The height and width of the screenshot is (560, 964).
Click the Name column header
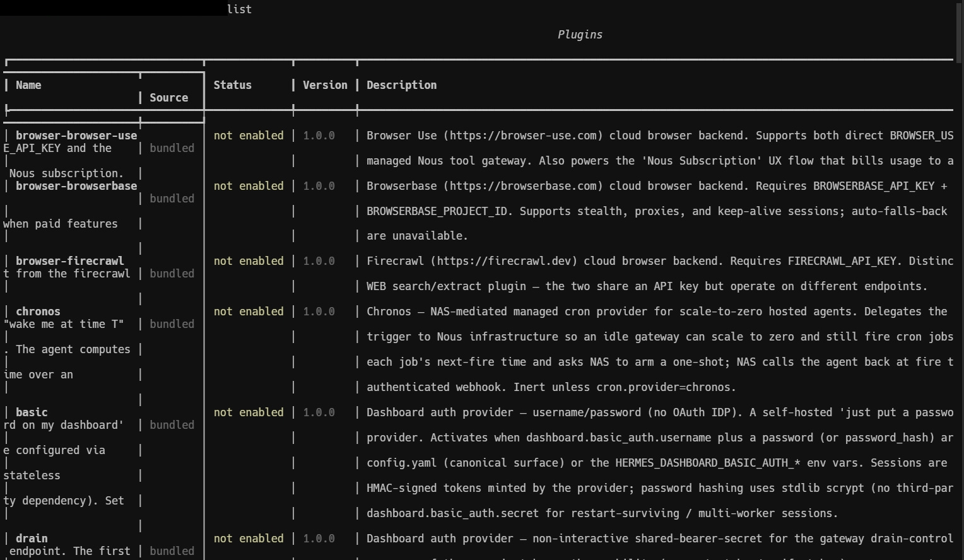28,85
